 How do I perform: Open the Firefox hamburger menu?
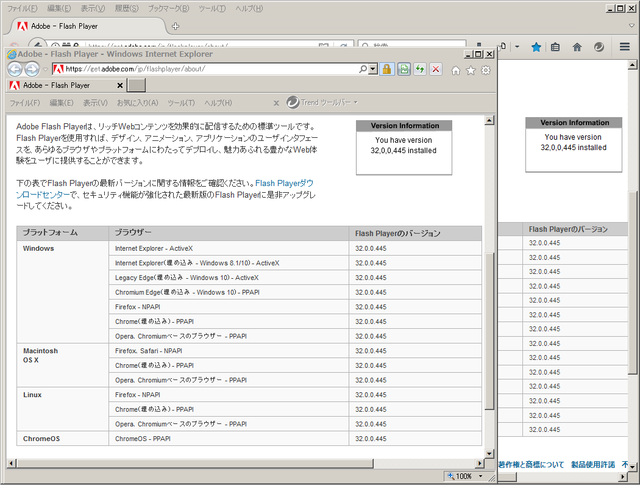pos(624,47)
